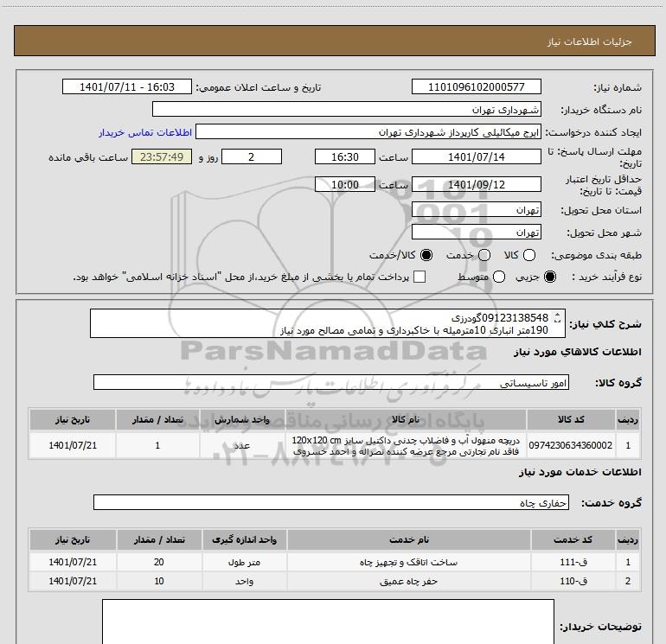
Task: Click the description box scroll stepper arrows
Action: tap(557, 317)
